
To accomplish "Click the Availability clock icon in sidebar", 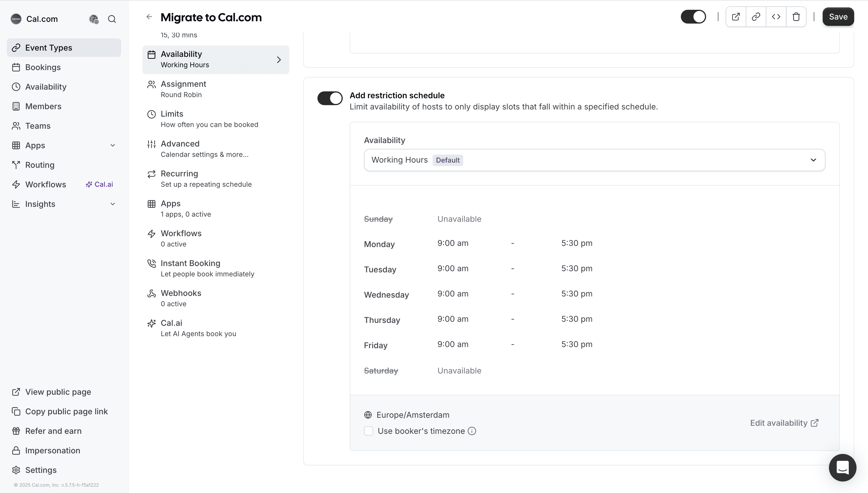I will tap(16, 87).
